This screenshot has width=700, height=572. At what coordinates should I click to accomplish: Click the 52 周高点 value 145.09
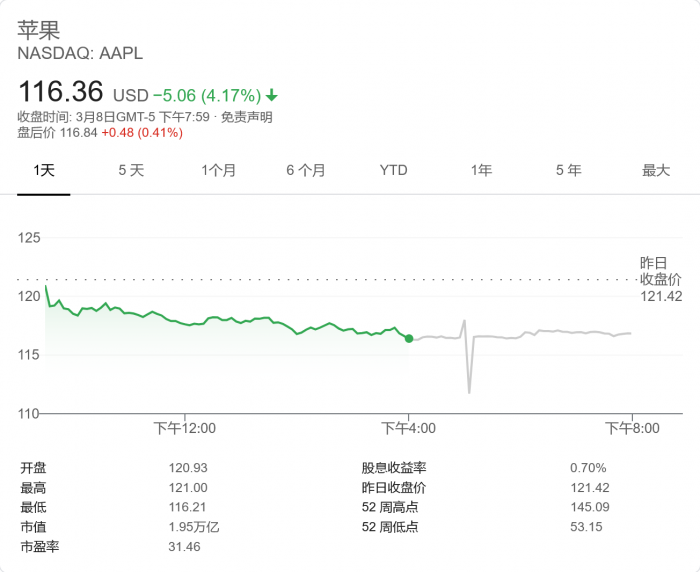588,507
